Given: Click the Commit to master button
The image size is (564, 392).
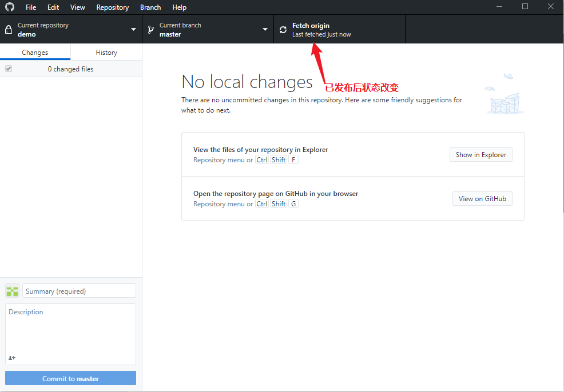Looking at the screenshot, I should [70, 378].
